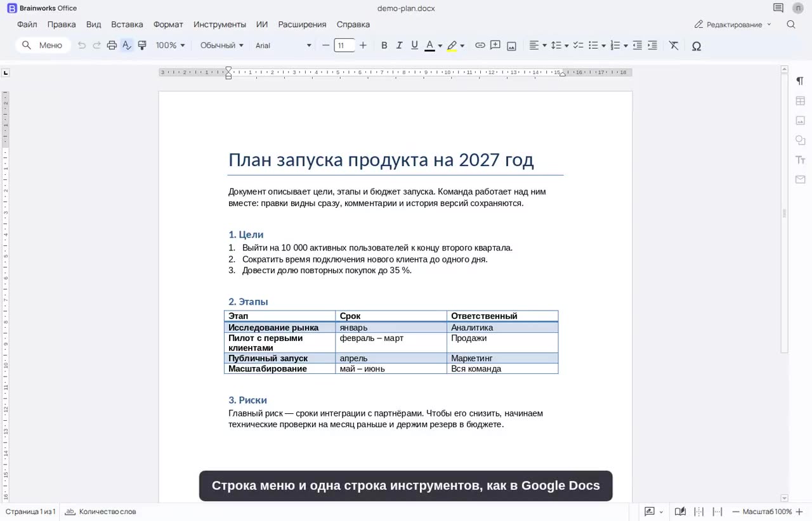Click the Undo arrow

(82, 46)
